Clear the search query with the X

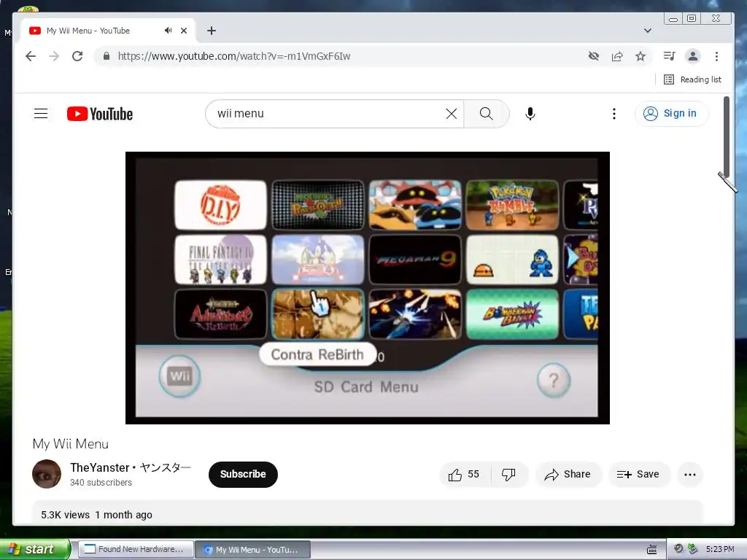tap(451, 113)
